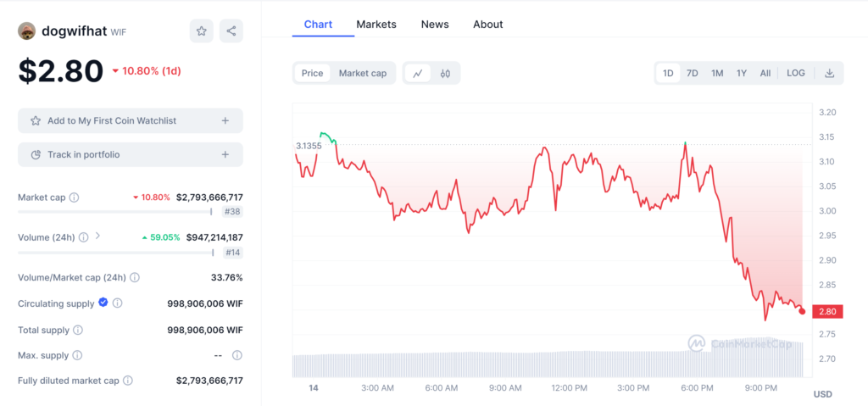Image resolution: width=868 pixels, height=406 pixels.
Task: Expand Add to My First Coin Watchlist plus
Action: (225, 120)
